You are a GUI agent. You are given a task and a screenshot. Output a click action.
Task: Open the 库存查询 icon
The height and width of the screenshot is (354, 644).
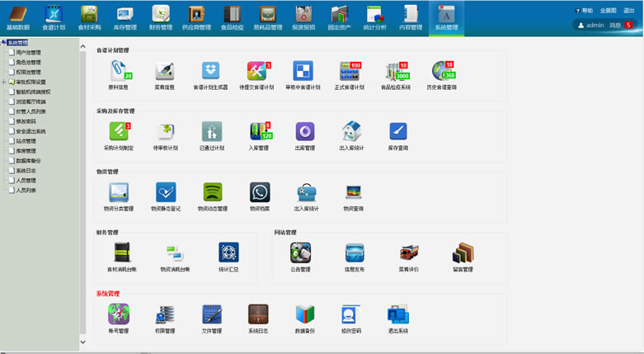398,132
